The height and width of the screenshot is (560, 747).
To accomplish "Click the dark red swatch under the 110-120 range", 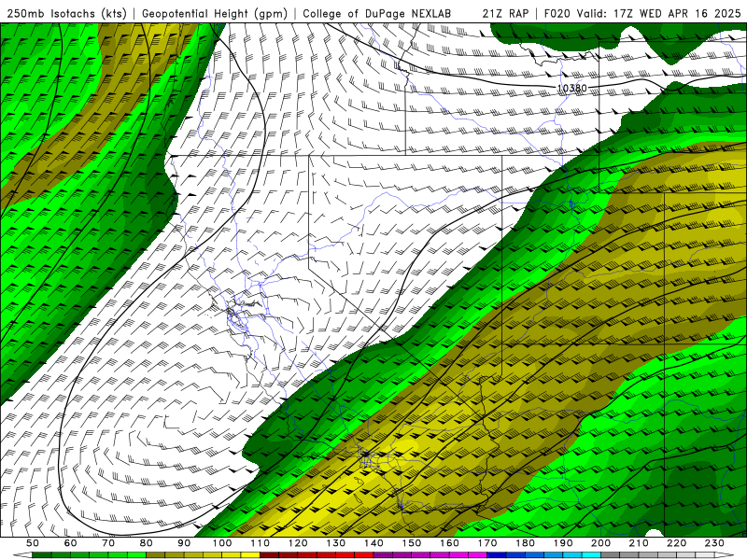I will tap(269, 555).
